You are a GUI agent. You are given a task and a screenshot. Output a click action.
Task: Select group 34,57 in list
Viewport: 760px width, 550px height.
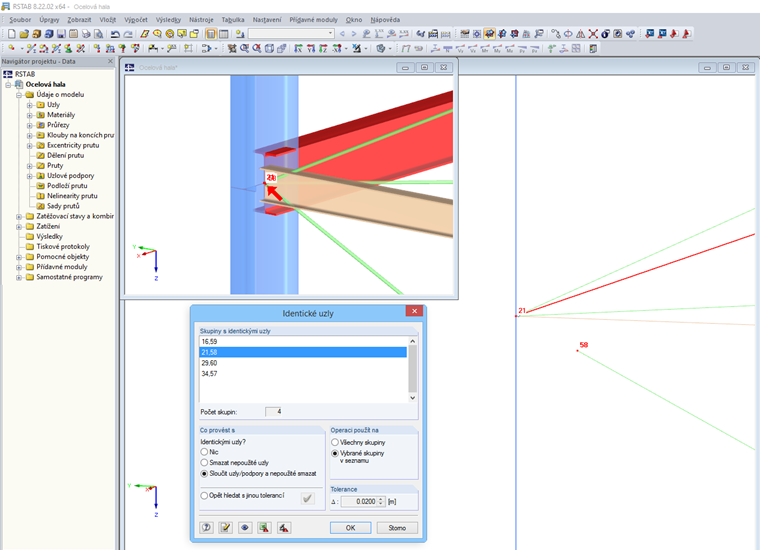pos(303,374)
